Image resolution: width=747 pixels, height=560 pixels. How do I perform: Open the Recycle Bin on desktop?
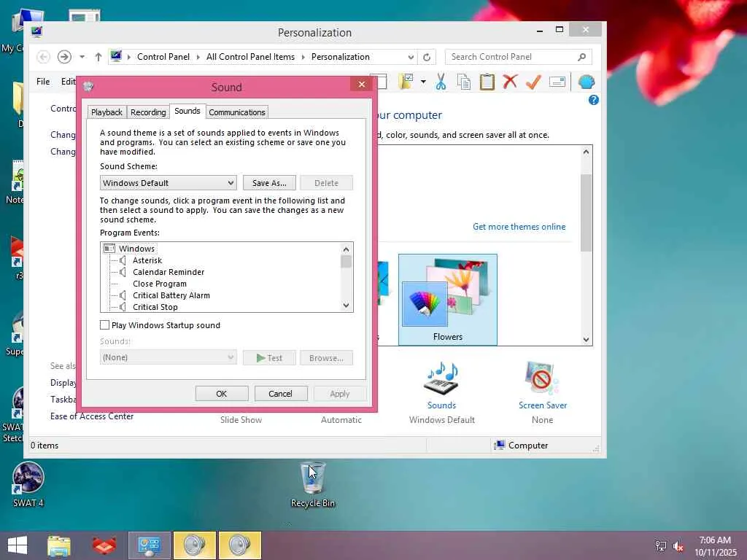[312, 485]
